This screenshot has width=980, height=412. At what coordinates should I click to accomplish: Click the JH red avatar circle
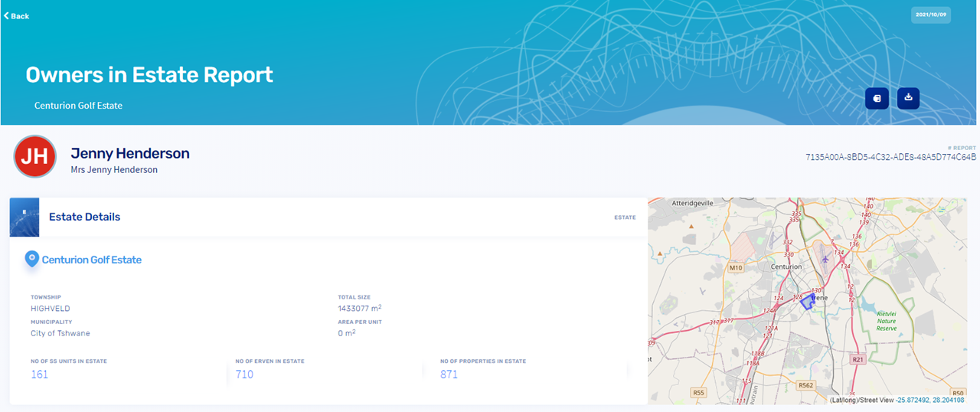34,156
